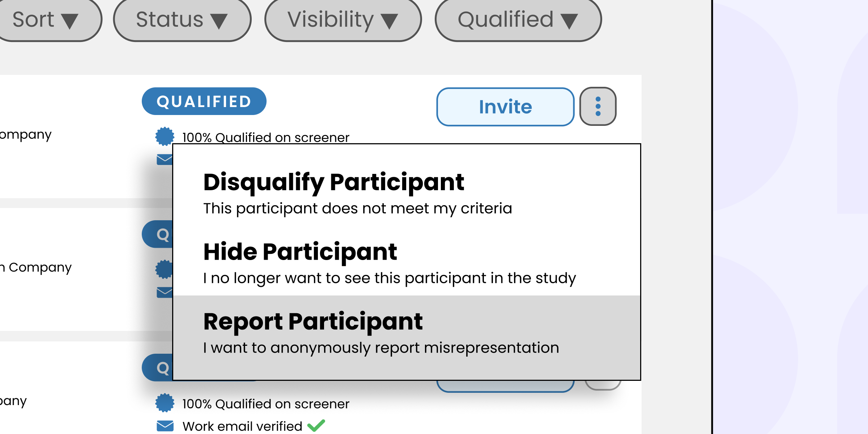The image size is (868, 434).
Task: Click the 100% Qualified on screener text
Action: [x=265, y=137]
